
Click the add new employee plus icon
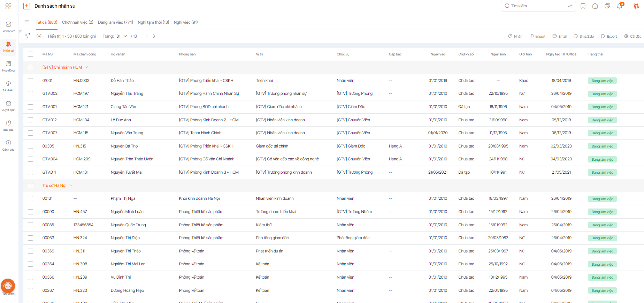point(26,6)
